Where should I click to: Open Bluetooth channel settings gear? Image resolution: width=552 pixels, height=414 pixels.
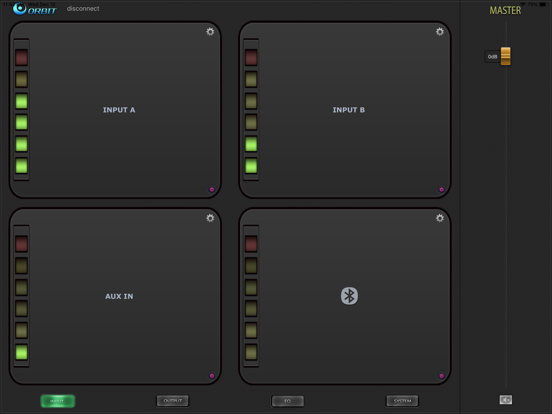tap(440, 218)
